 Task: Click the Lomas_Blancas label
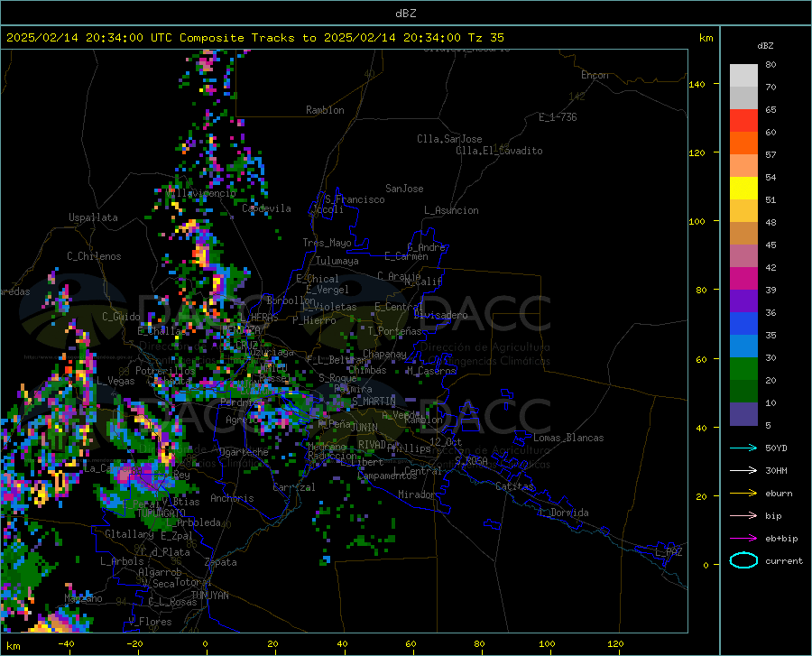[568, 438]
